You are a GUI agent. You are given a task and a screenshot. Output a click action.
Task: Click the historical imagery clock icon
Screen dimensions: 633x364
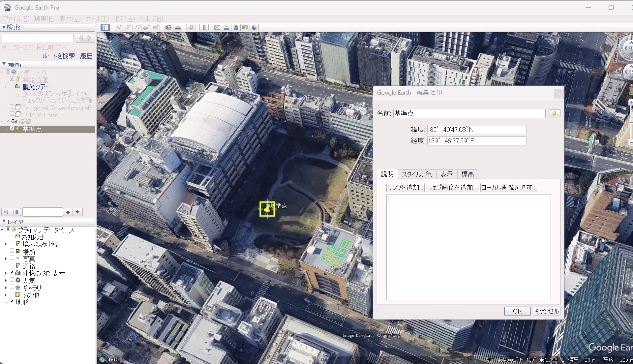click(x=168, y=27)
